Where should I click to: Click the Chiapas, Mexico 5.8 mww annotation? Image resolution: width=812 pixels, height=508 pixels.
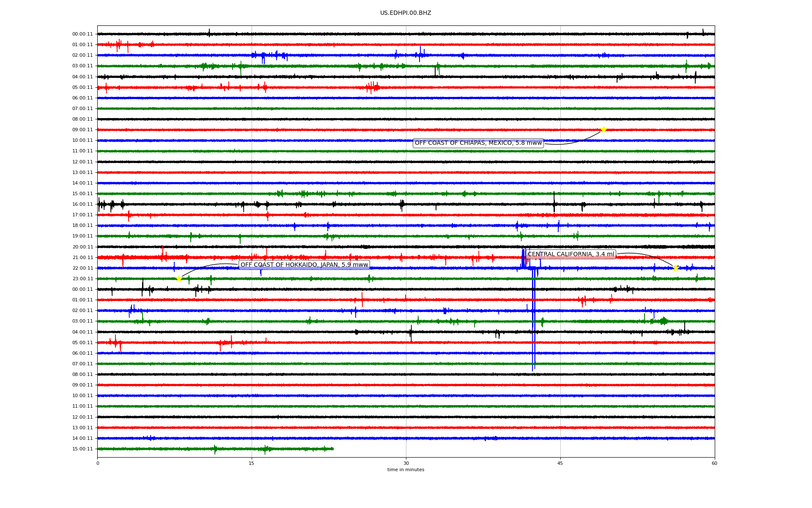click(x=478, y=143)
